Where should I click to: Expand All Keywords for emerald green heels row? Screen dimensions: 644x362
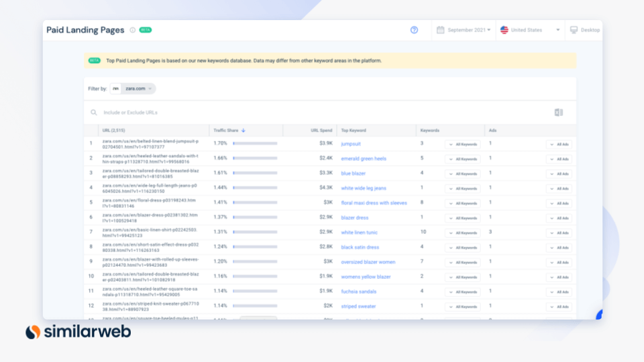click(x=462, y=160)
